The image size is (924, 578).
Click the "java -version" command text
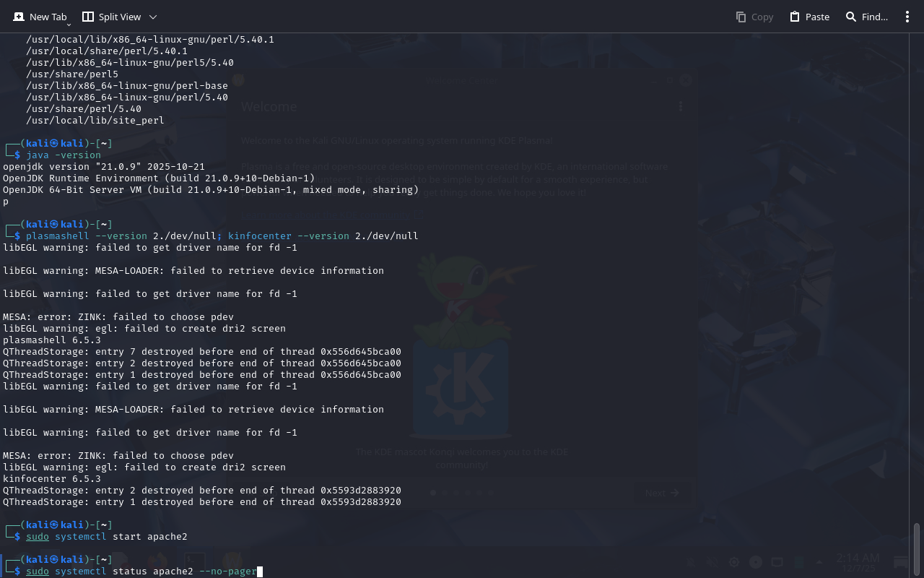click(x=64, y=155)
